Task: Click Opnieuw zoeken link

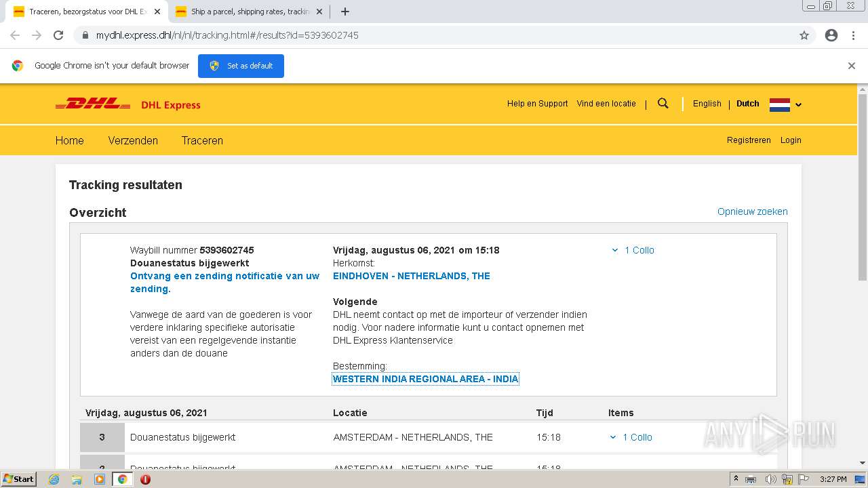Action: click(x=753, y=211)
